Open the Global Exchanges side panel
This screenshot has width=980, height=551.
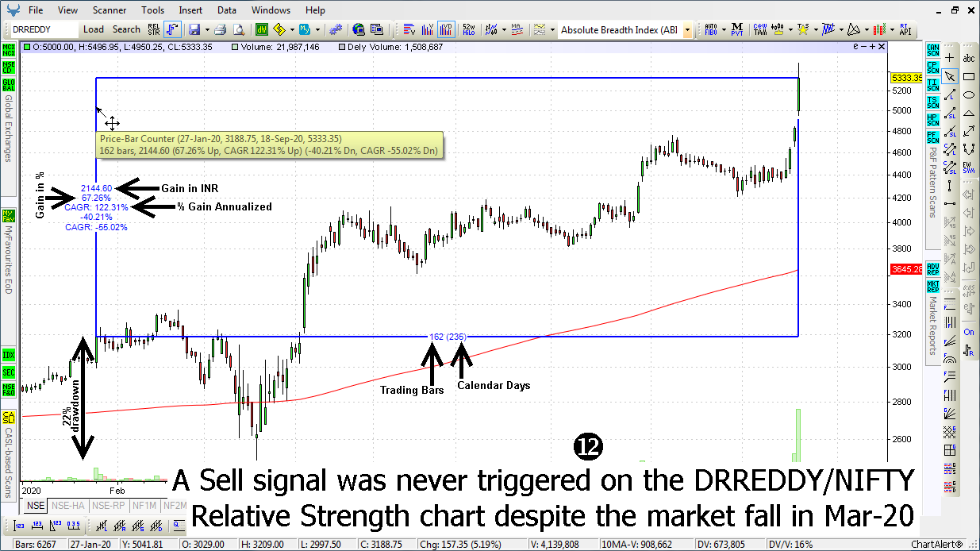[x=9, y=129]
